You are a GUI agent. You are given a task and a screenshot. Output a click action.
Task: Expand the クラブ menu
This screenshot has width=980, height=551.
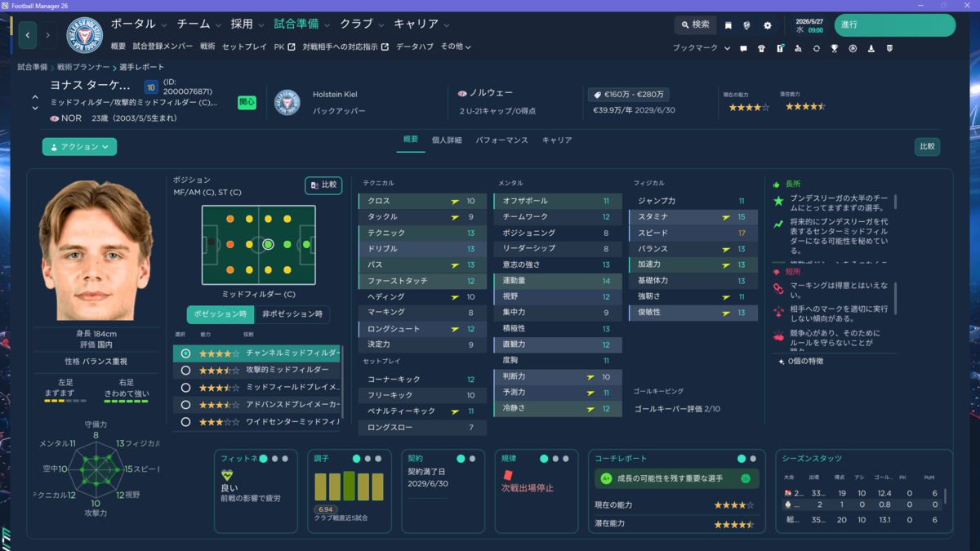(362, 24)
